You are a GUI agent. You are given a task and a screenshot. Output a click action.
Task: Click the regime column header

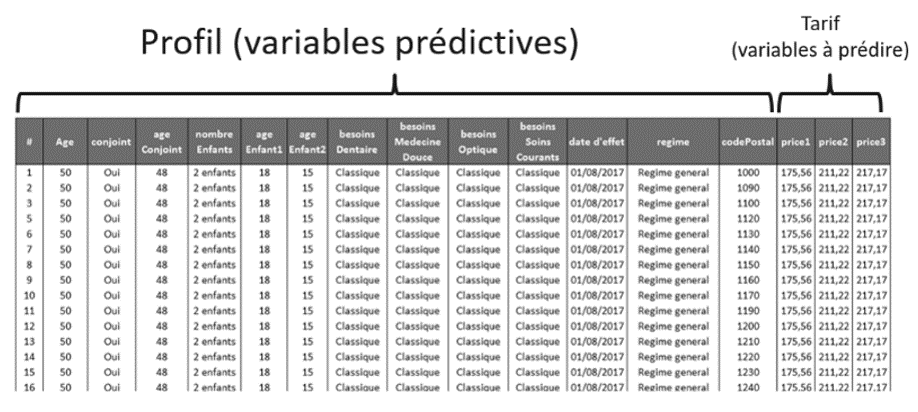click(x=671, y=142)
